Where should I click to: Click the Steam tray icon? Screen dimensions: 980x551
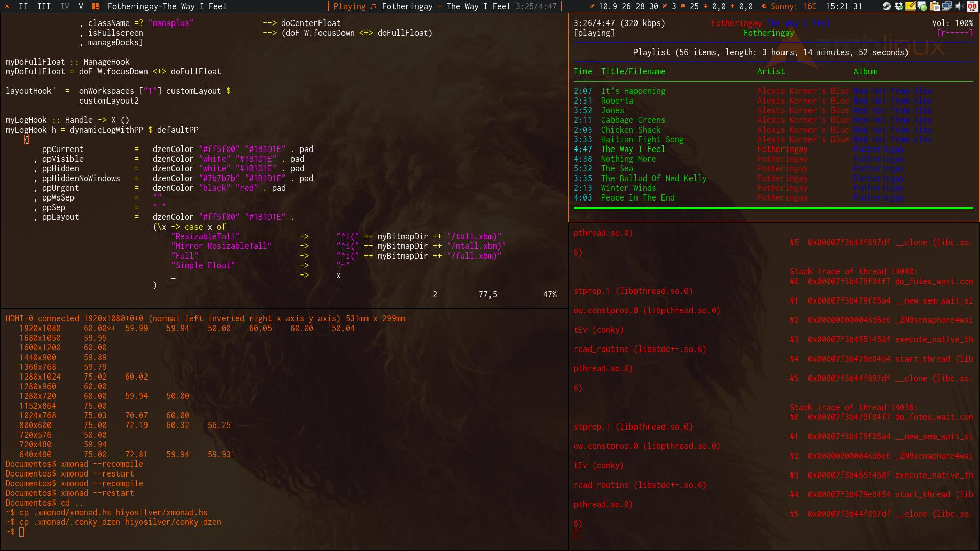(887, 6)
